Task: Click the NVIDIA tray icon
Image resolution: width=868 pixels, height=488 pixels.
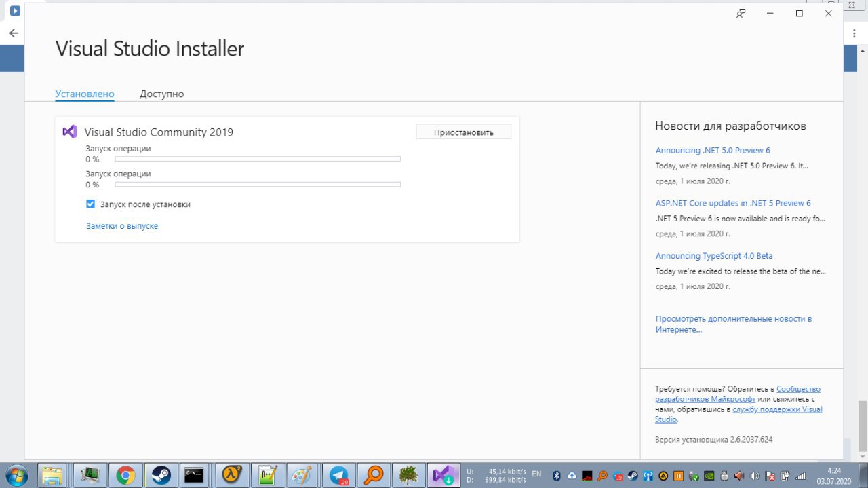Action: coord(709,476)
